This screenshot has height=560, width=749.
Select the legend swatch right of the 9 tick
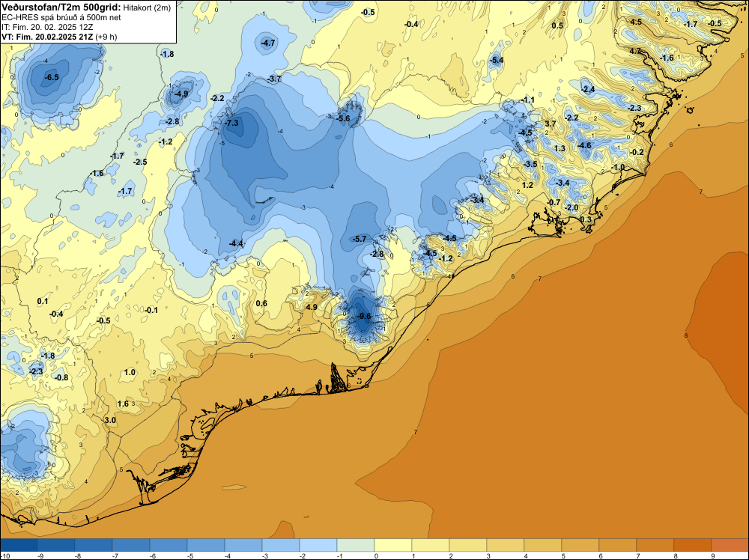[x=730, y=545]
